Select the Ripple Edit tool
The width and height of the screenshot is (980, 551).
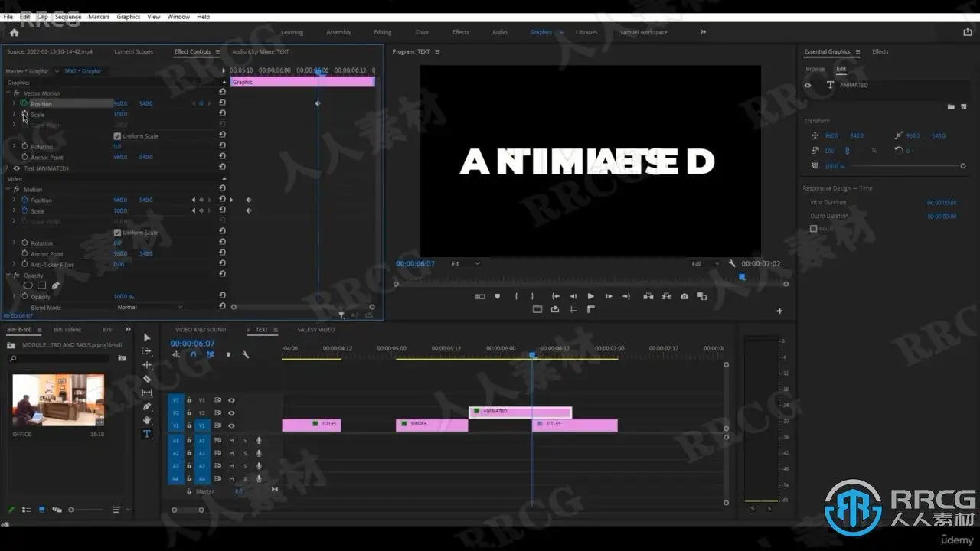(x=147, y=365)
